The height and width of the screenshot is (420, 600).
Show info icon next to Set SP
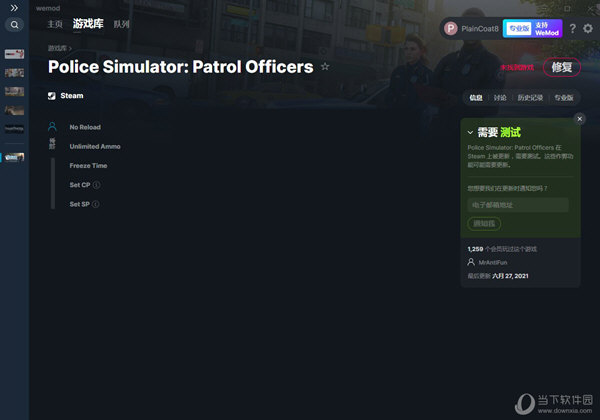[96, 204]
